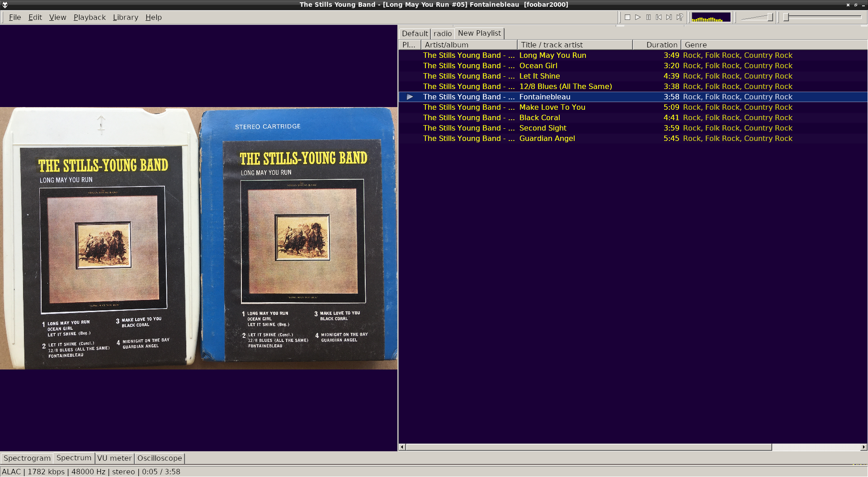
Task: Select the track Ocean Girl
Action: (x=633, y=65)
